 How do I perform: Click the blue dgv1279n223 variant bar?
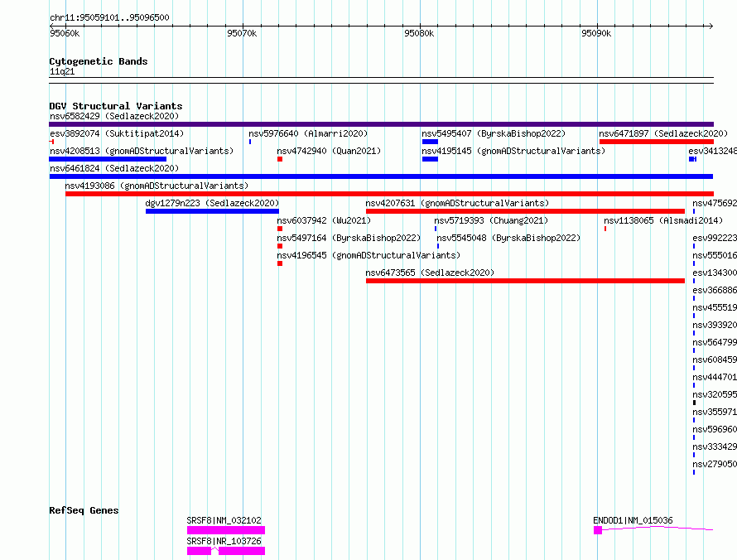212,211
